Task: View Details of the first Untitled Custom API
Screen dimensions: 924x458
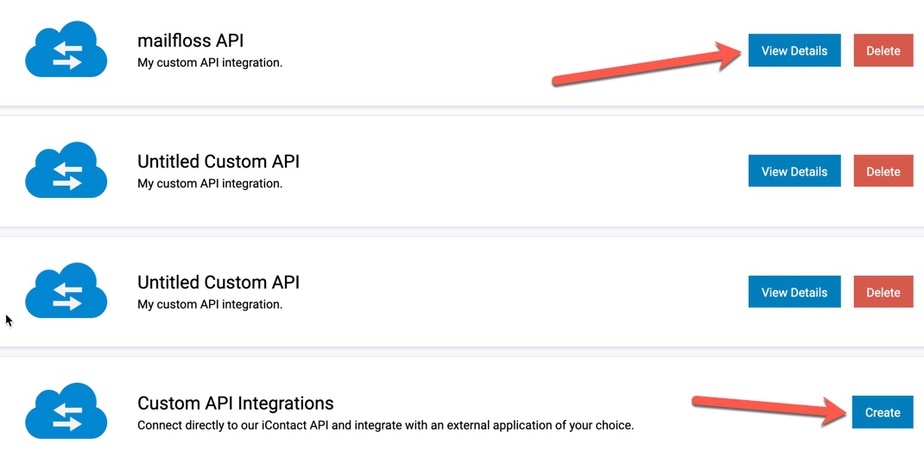Action: pos(794,171)
